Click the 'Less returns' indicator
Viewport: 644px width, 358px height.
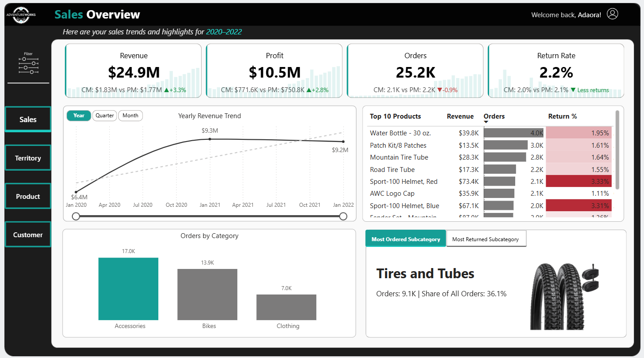590,90
